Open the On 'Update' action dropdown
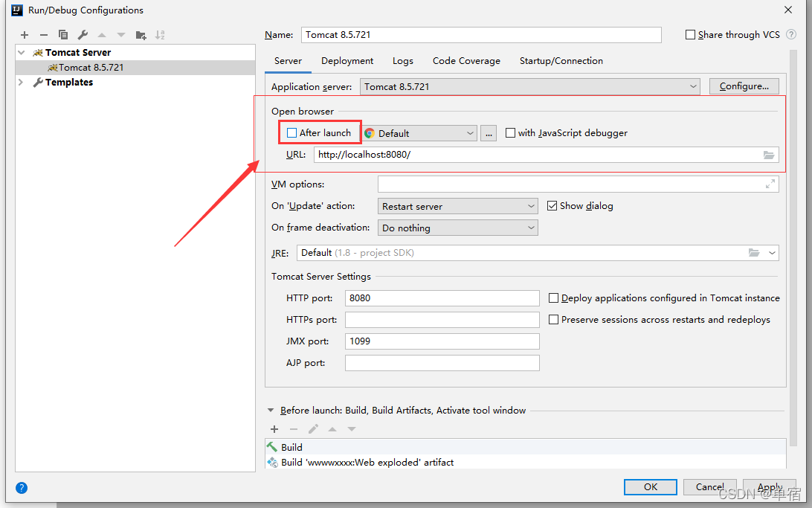 click(x=458, y=206)
